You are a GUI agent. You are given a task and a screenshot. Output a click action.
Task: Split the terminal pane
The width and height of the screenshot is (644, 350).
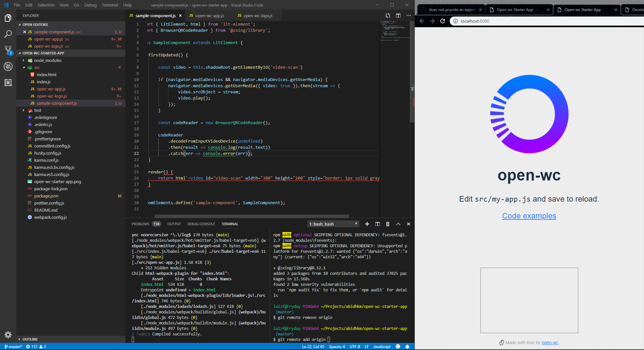[377, 224]
